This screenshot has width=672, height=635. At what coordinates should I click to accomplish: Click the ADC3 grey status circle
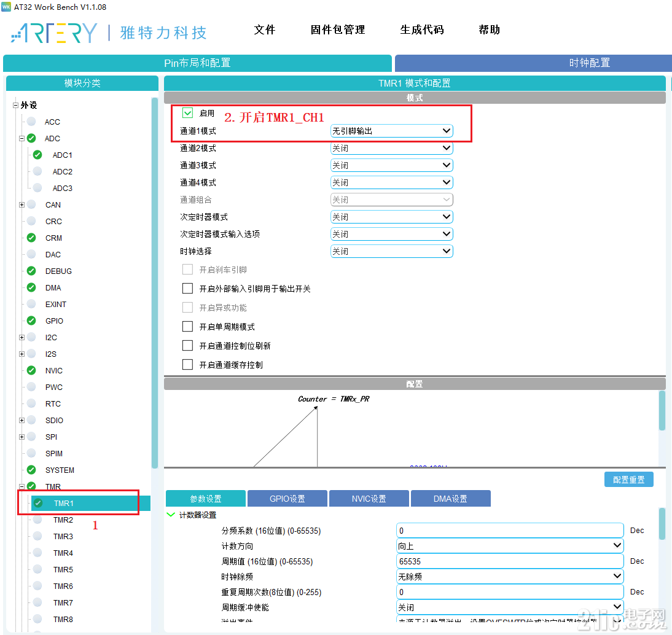click(37, 188)
